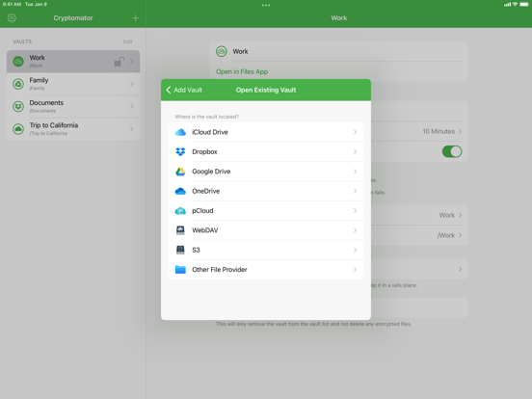This screenshot has height=399, width=532.
Task: Click the vault icon beside the Work title in the detail pane
Action: pos(222,52)
